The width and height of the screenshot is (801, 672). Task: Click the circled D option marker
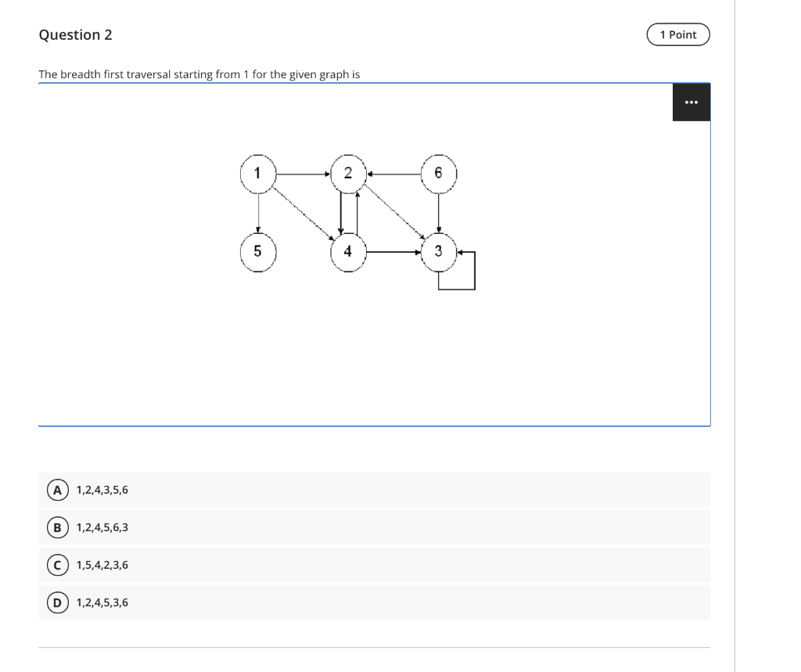(x=57, y=602)
